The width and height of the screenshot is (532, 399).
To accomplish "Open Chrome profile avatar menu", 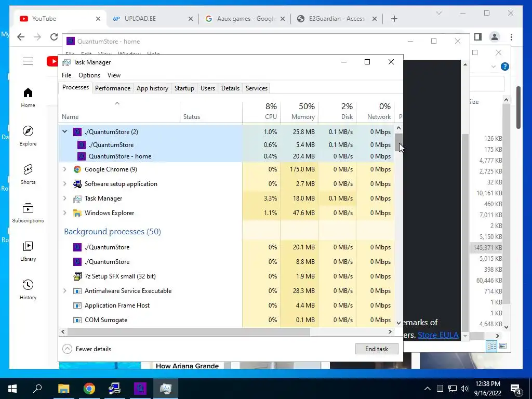I will tap(495, 37).
